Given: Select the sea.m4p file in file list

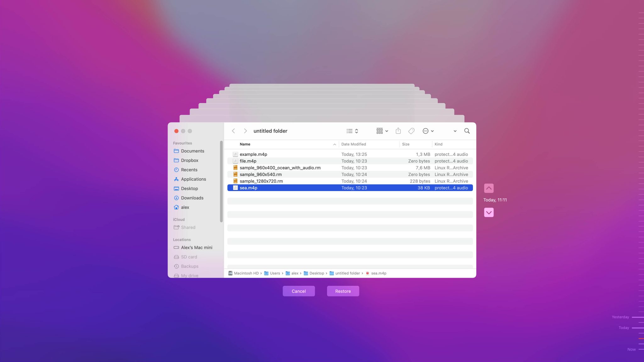Looking at the screenshot, I should point(248,188).
